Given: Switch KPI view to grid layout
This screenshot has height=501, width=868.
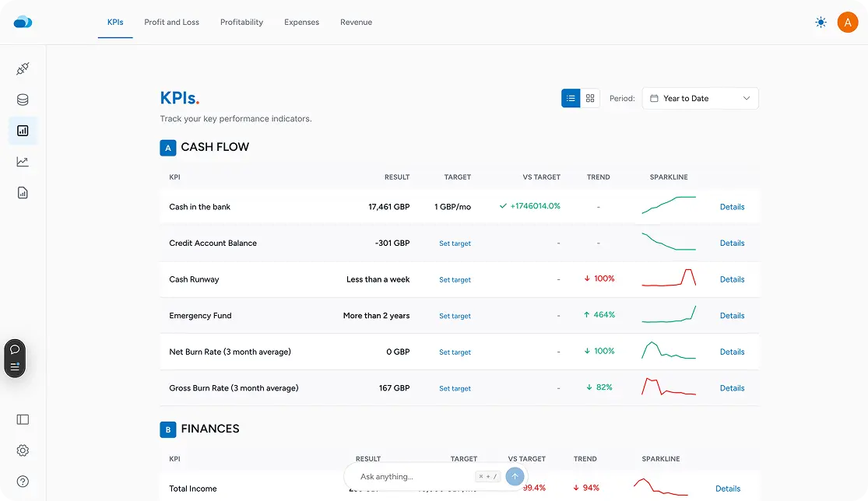Looking at the screenshot, I should coord(589,98).
